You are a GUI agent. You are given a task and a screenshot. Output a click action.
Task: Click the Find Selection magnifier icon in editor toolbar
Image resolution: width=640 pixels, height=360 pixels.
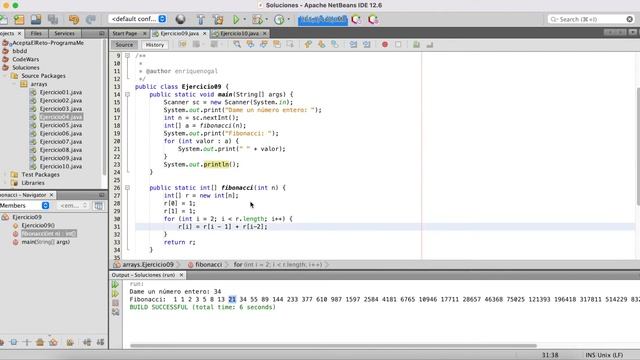[x=237, y=44]
